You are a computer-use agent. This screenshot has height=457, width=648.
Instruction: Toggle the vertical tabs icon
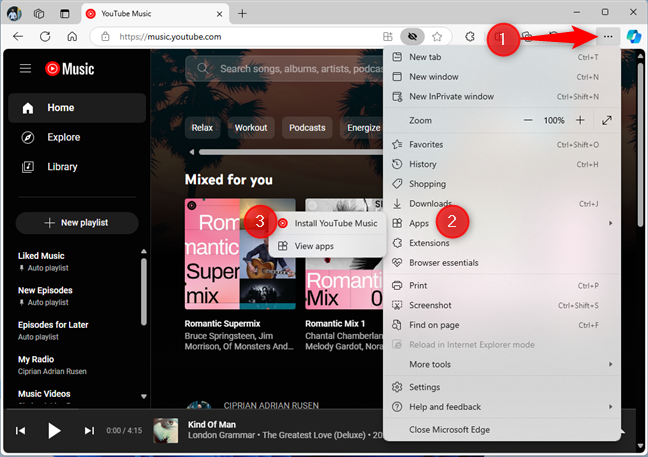tap(65, 14)
